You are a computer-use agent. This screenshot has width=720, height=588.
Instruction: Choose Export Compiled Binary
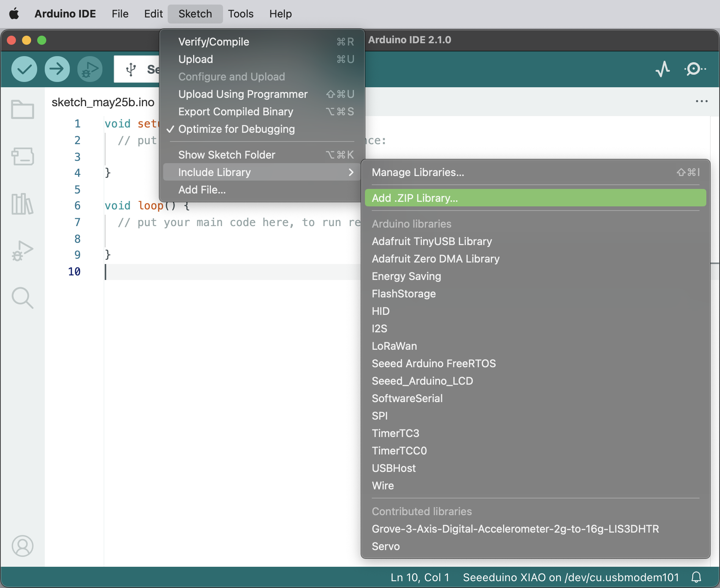262,112
